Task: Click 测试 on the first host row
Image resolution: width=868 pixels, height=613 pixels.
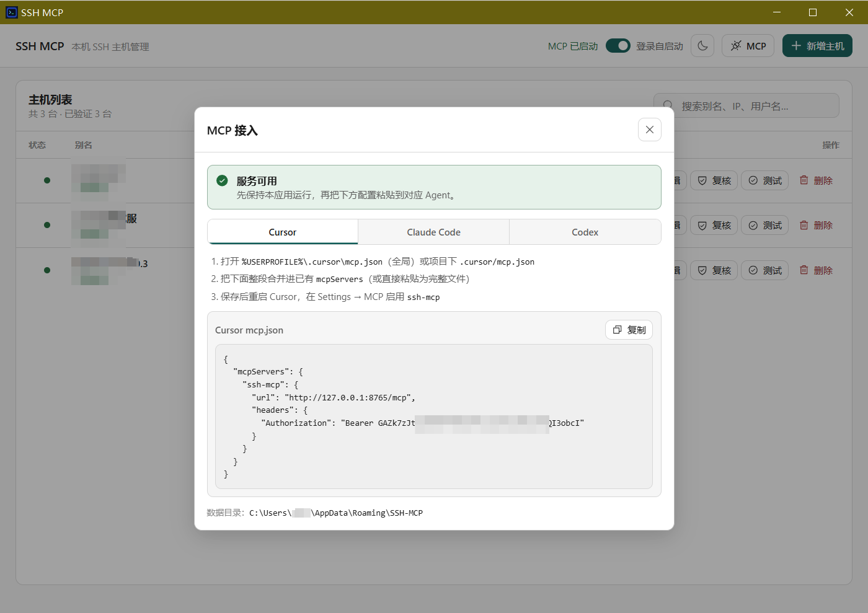Action: (x=765, y=180)
